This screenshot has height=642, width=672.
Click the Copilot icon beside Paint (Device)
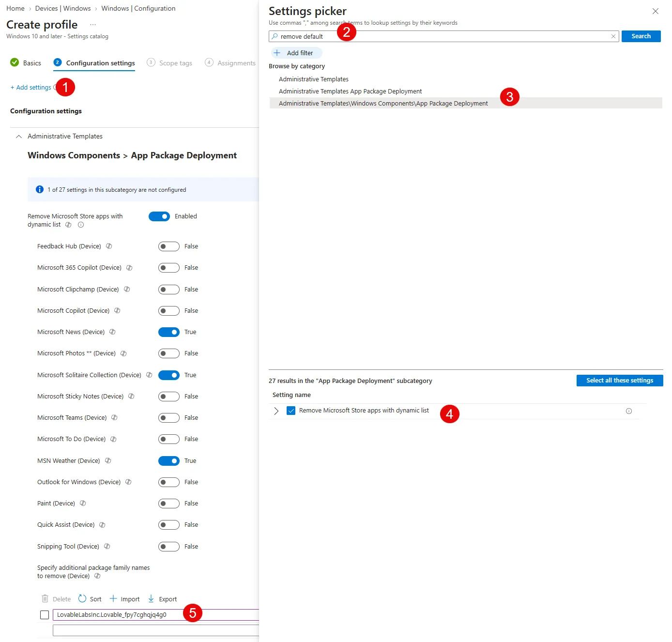click(83, 504)
